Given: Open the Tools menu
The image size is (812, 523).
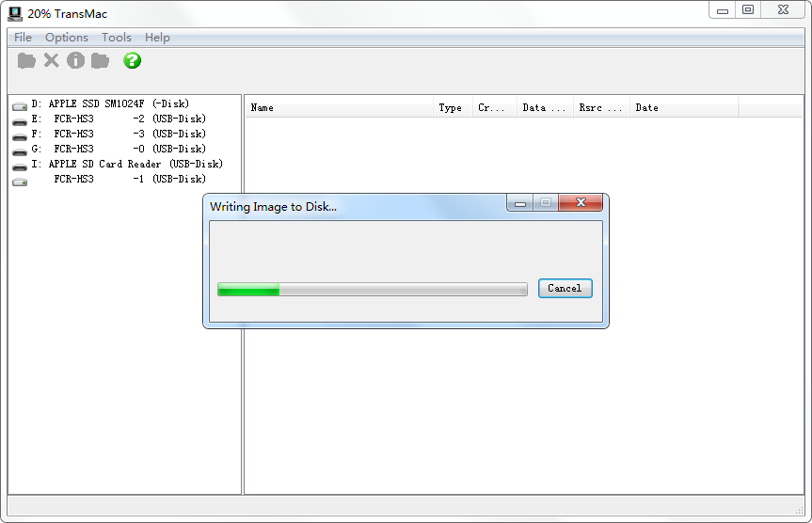Looking at the screenshot, I should pyautogui.click(x=117, y=38).
